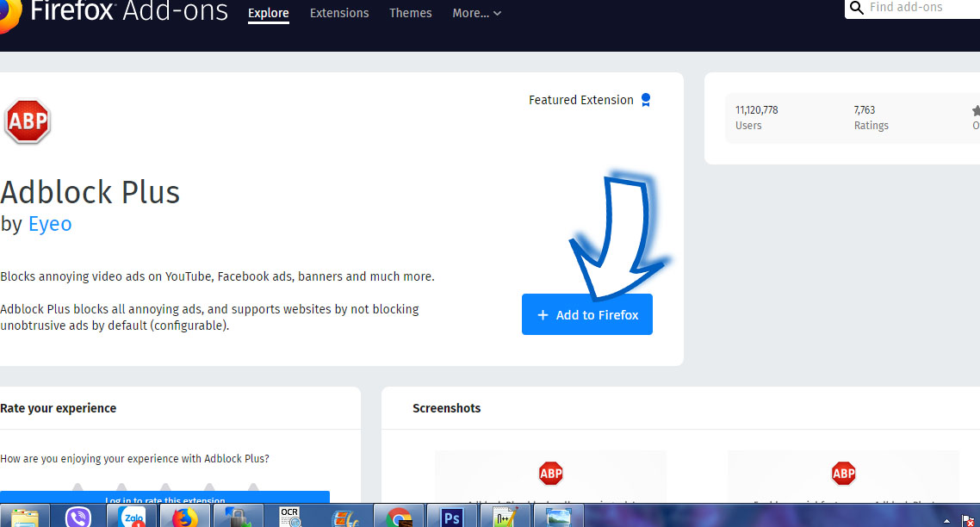Launch Google Chrome from the taskbar
The width and height of the screenshot is (980, 527).
click(x=398, y=517)
